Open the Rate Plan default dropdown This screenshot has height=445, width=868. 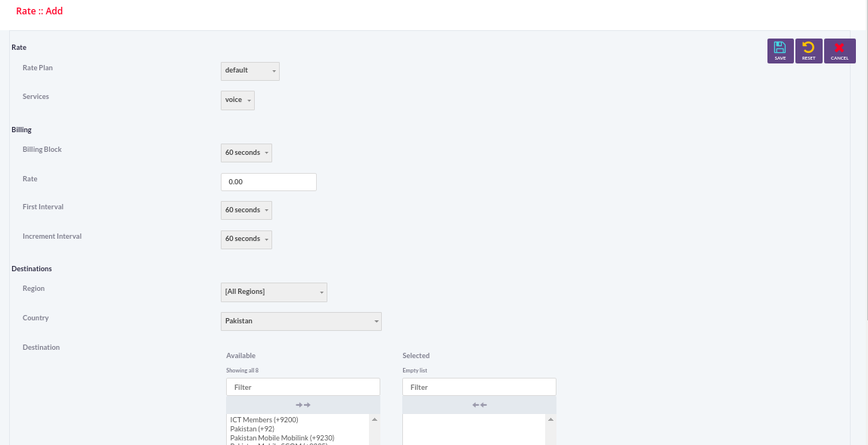(250, 71)
